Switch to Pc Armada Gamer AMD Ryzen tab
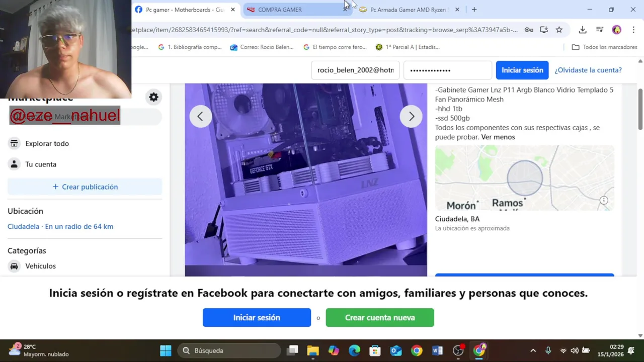Viewport: 644px width, 362px height. point(408,10)
